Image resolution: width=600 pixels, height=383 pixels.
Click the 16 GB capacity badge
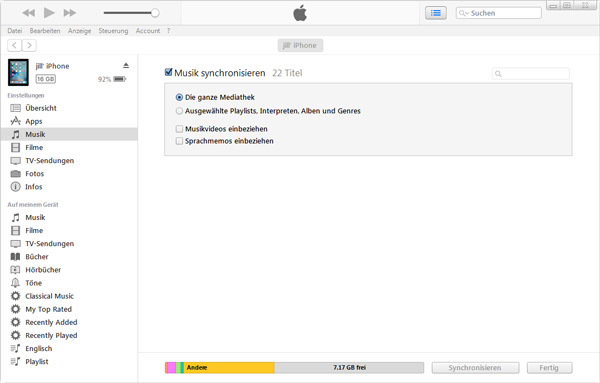(46, 79)
